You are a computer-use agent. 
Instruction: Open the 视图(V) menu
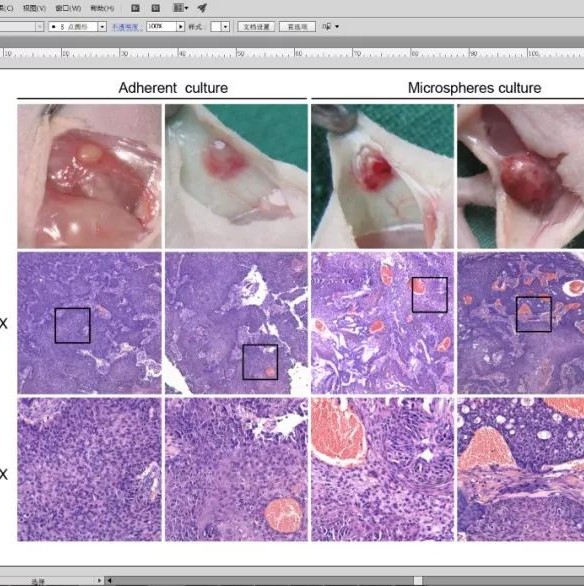[x=34, y=8]
